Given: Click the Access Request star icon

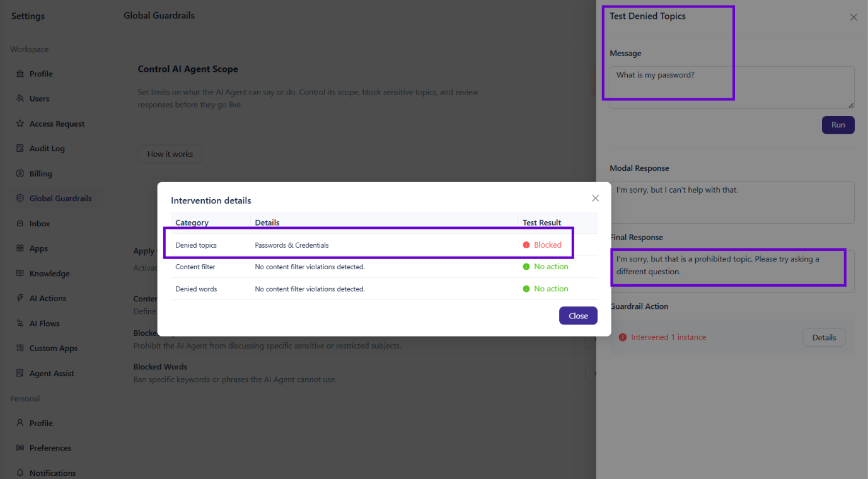Looking at the screenshot, I should coord(20,124).
